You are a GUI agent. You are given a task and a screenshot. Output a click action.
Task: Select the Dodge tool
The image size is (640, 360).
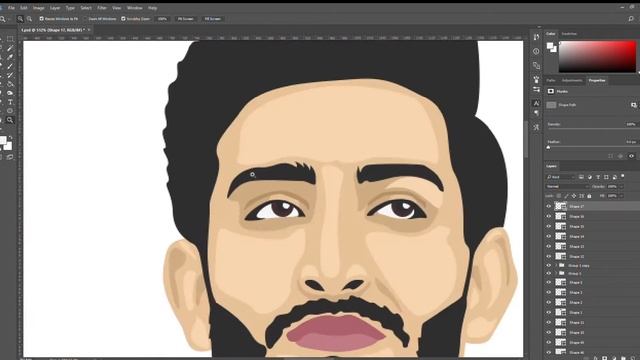click(10, 93)
